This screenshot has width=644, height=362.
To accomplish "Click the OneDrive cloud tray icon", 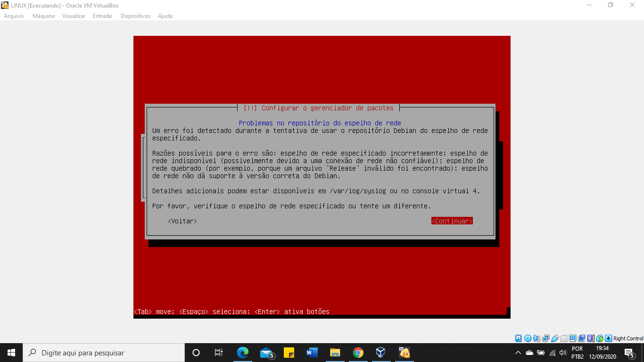I will coord(529,353).
